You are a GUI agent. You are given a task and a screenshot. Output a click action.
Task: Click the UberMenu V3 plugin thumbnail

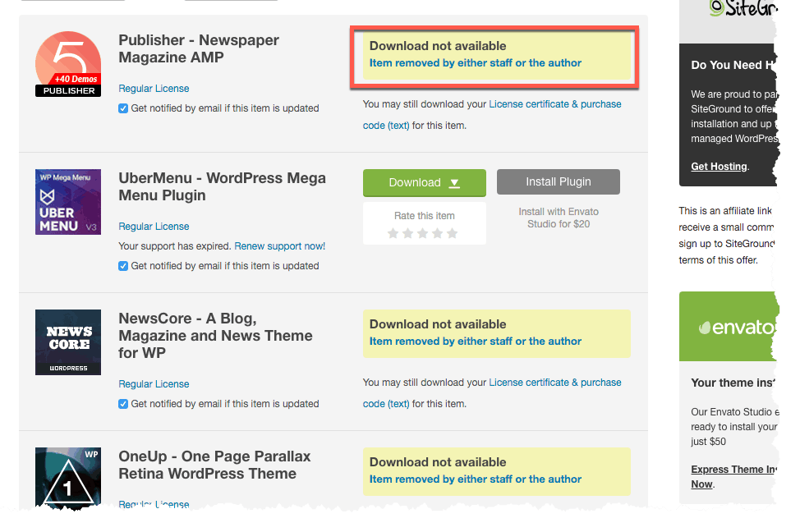[68, 202]
